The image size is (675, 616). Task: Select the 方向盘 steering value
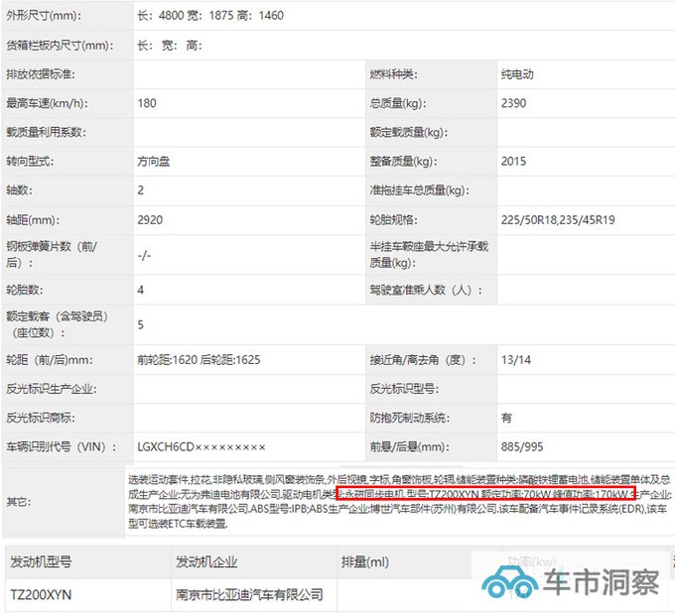tap(154, 162)
